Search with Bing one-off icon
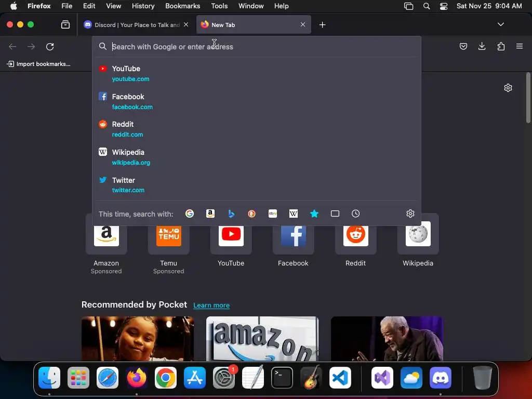 click(231, 214)
